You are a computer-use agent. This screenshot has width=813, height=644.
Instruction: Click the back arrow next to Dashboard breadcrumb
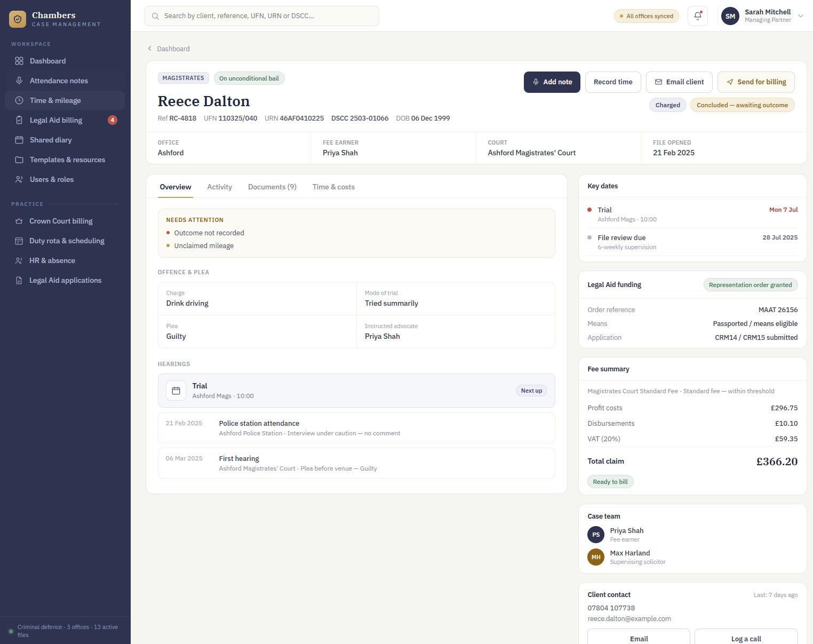pos(149,49)
